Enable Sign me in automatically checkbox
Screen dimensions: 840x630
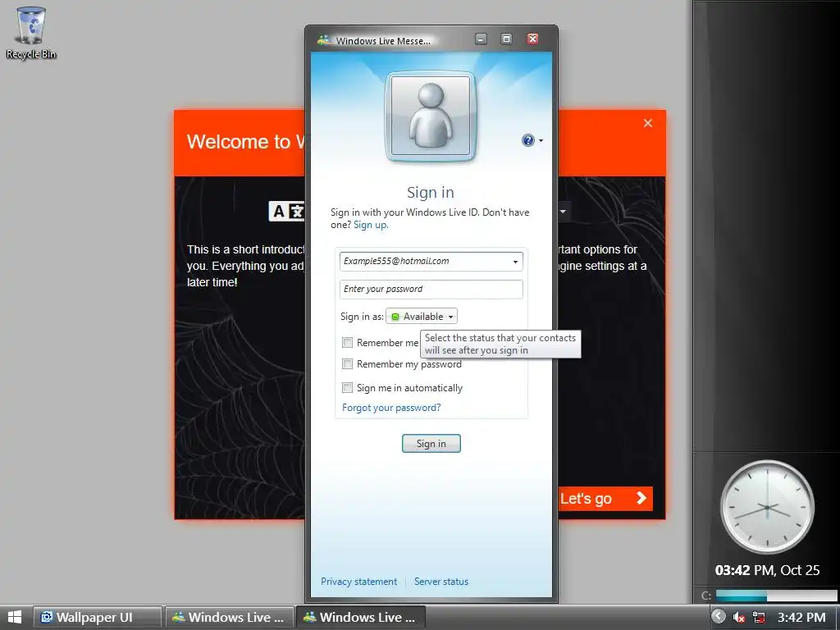347,388
